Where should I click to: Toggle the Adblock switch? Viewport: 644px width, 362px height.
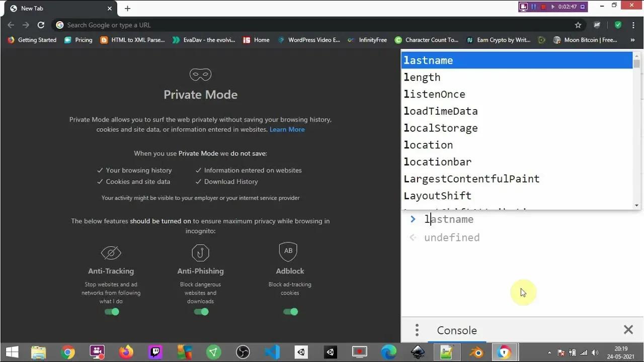291,312
